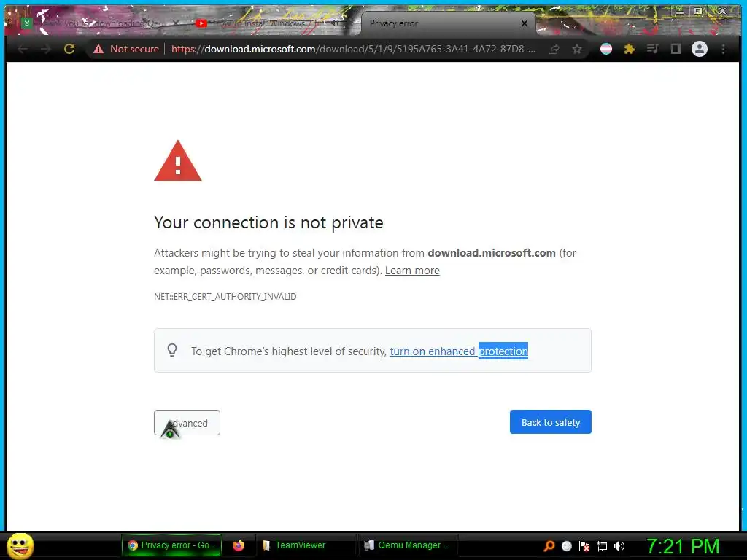Image resolution: width=747 pixels, height=560 pixels.
Task: Close the Thank you for downloading tab
Action: (x=176, y=23)
